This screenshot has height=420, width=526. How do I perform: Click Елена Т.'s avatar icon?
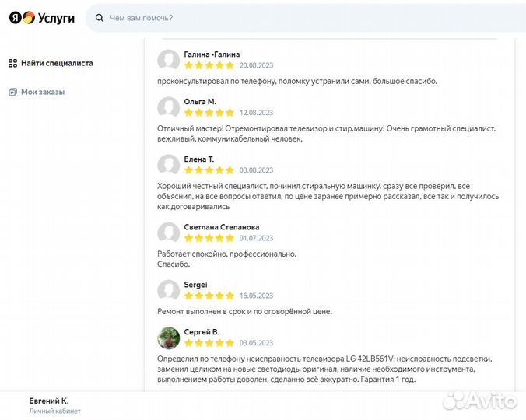point(168,165)
